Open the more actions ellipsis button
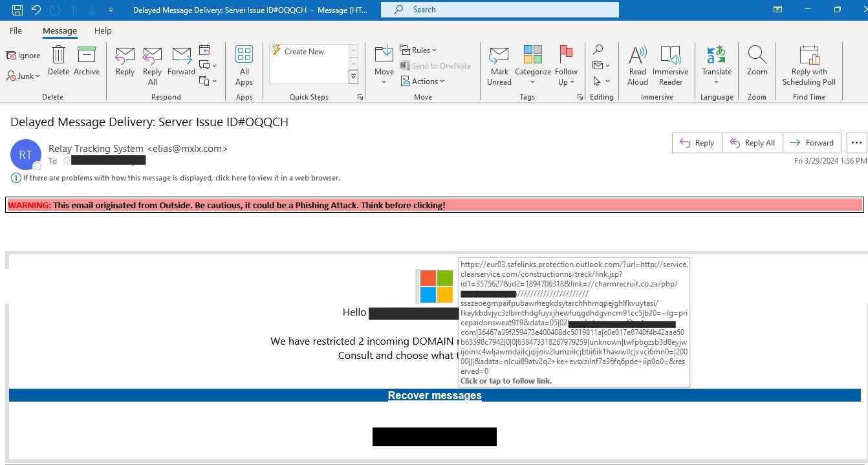This screenshot has width=868, height=465. coord(857,143)
